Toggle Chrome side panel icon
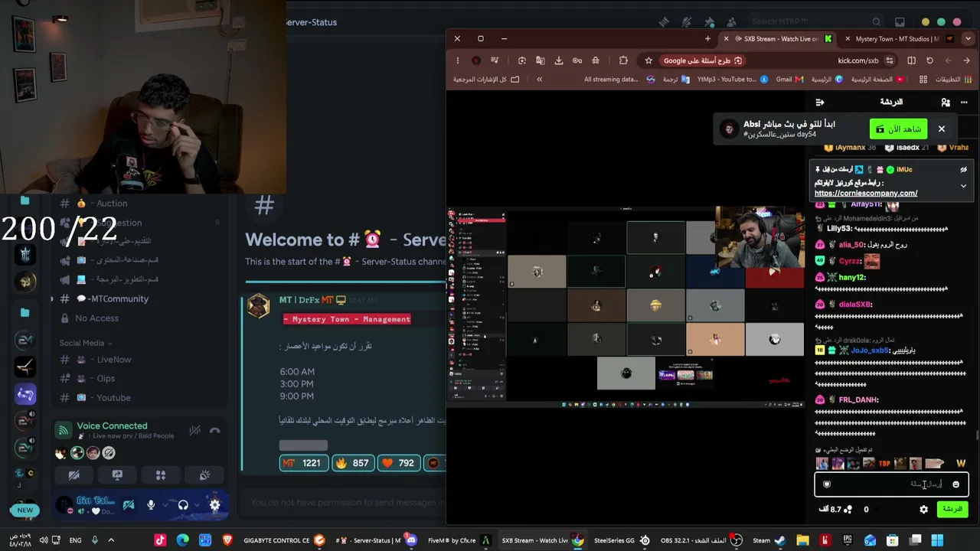Screen dimensions: 980x551 pos(911,60)
